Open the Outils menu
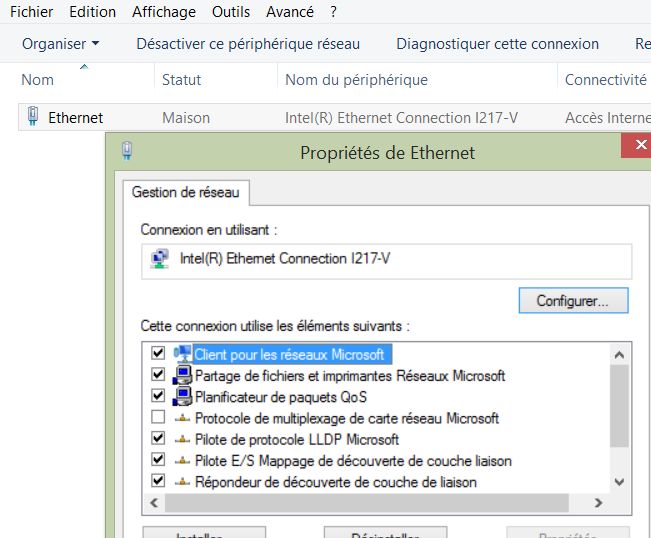 point(231,12)
